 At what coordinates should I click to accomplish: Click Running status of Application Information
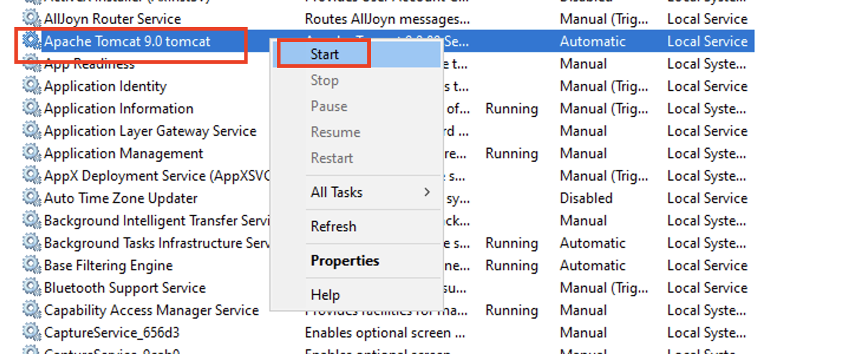511,109
